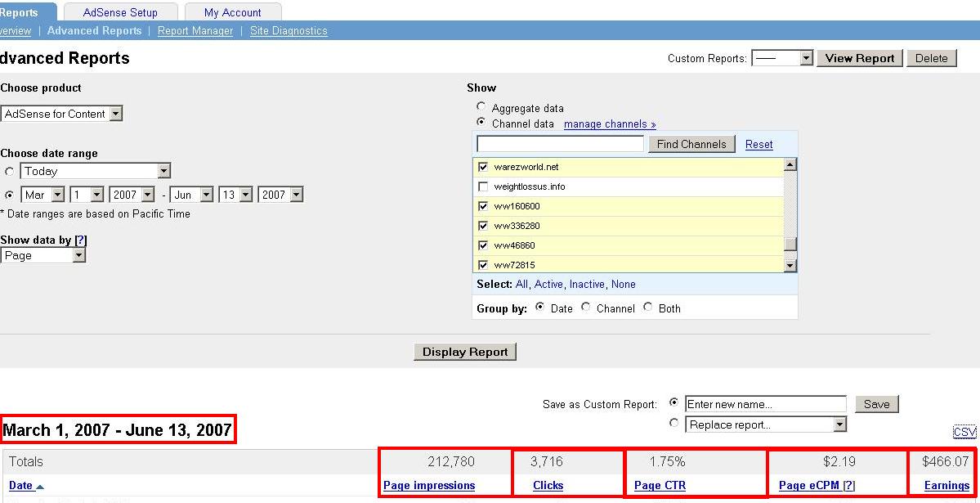Switch to the AdSense Setup tab
The width and height of the screenshot is (980, 503).
pos(120,12)
